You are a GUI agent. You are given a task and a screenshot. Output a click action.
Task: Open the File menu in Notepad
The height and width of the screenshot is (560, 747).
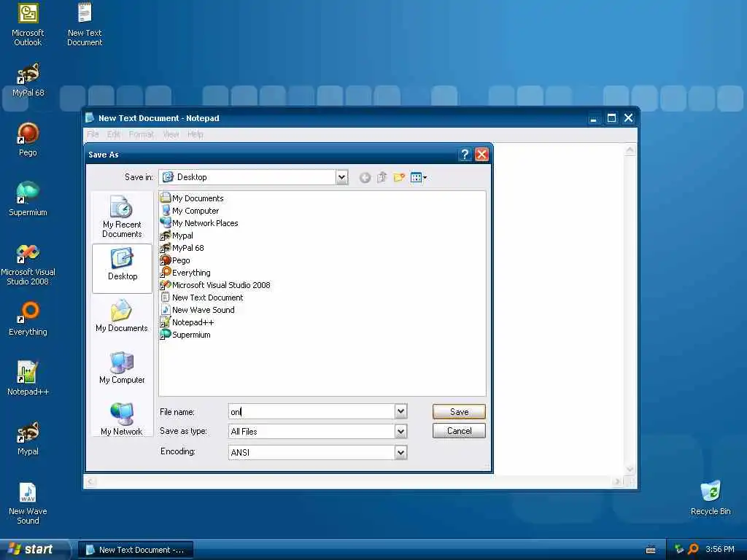click(93, 134)
